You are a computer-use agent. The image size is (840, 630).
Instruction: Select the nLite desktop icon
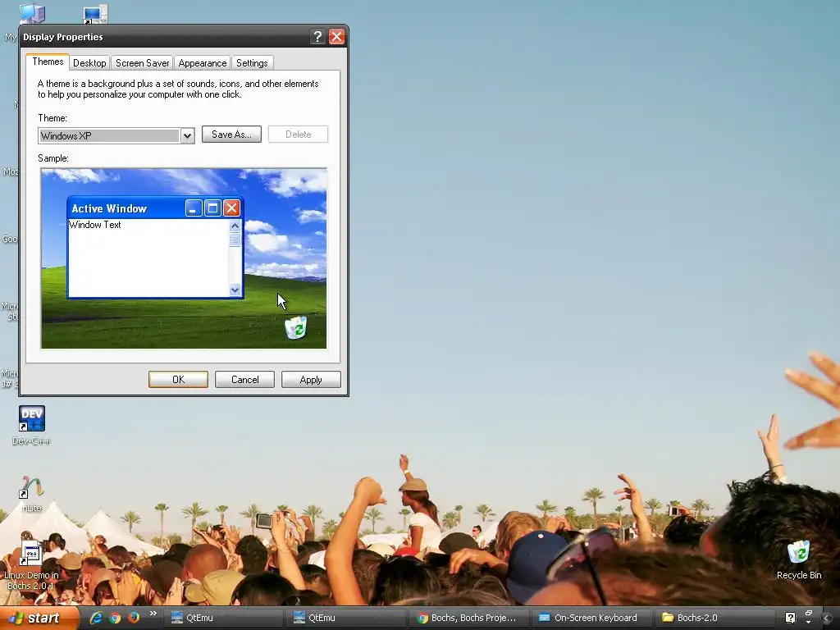click(32, 494)
